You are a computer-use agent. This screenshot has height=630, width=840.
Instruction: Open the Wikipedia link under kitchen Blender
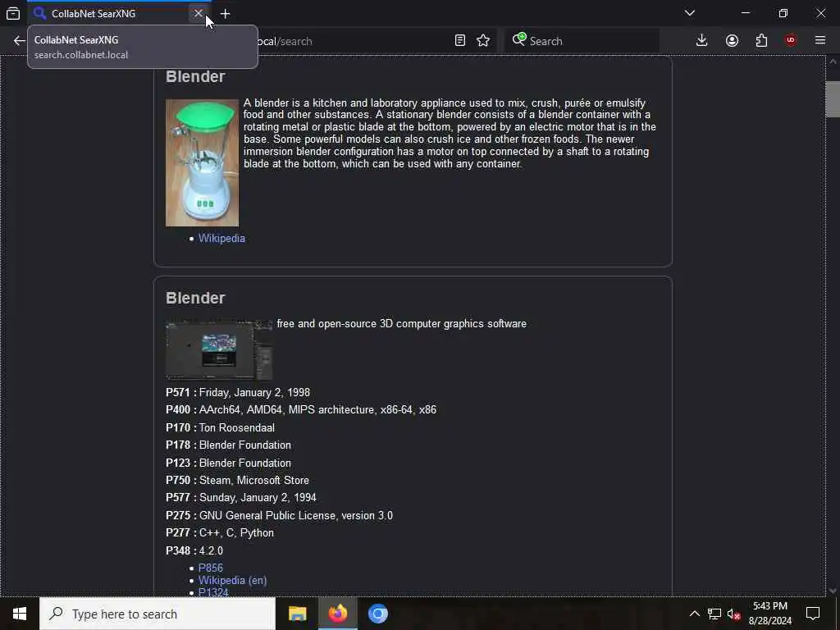pyautogui.click(x=221, y=239)
